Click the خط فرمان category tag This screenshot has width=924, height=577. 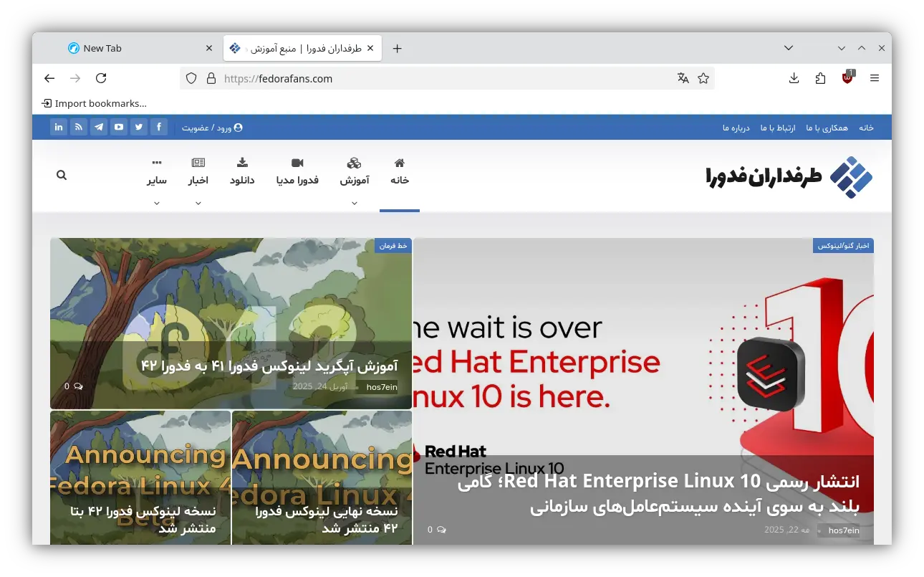point(393,245)
